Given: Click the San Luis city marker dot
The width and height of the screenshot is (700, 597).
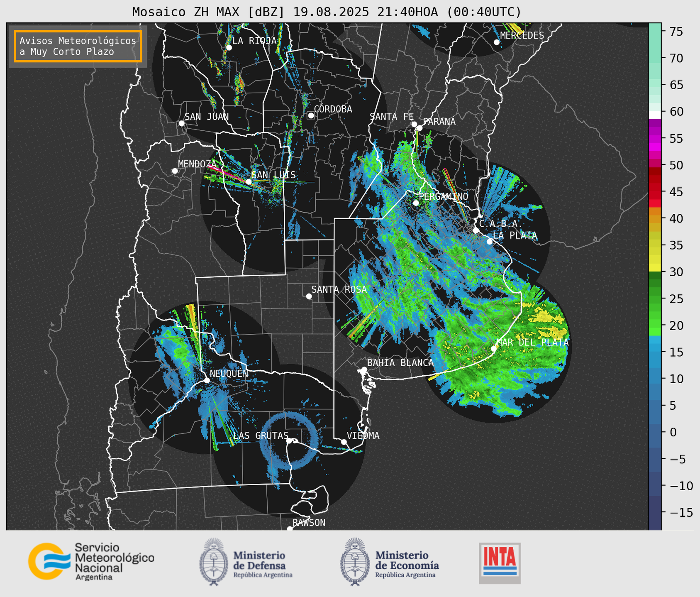Looking at the screenshot, I should (249, 182).
